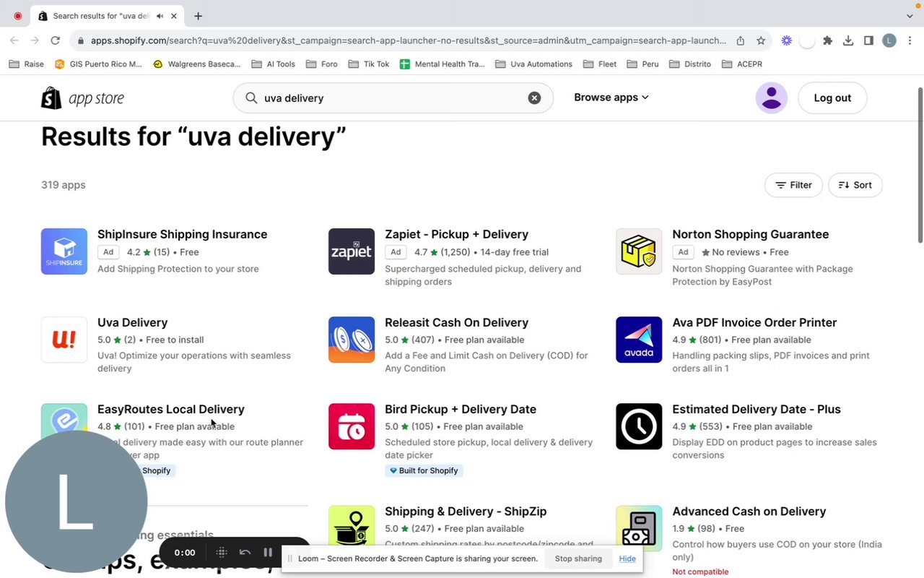Open Mental Health Tra... bookmark
924x578 pixels.
[x=442, y=64]
